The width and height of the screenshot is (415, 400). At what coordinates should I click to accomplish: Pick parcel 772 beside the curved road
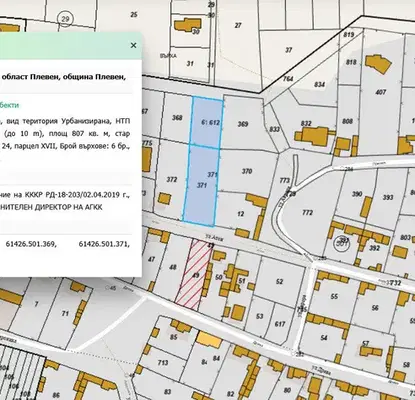pyautogui.click(x=307, y=212)
